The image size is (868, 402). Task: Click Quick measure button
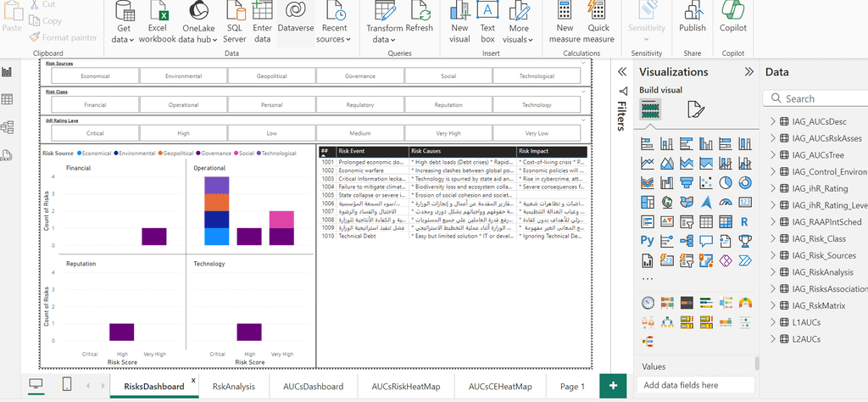click(598, 22)
